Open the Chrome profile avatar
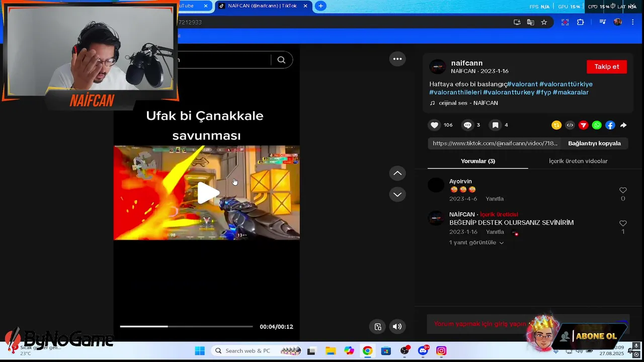644x362 pixels. (x=618, y=22)
